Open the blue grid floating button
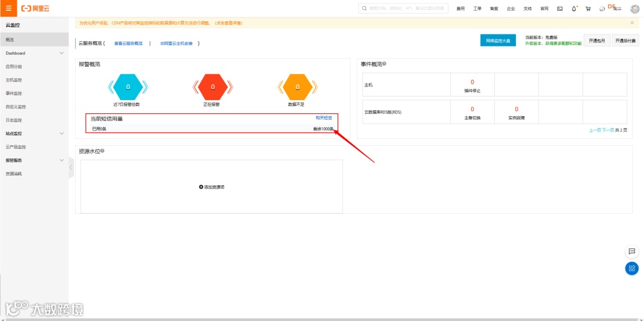The image size is (644, 321). (631, 269)
